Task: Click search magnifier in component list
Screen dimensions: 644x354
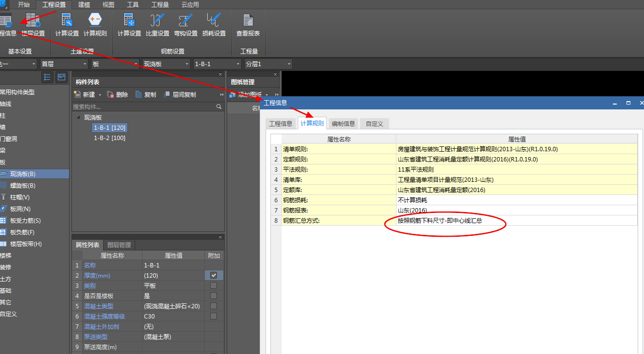Action: click(x=219, y=106)
